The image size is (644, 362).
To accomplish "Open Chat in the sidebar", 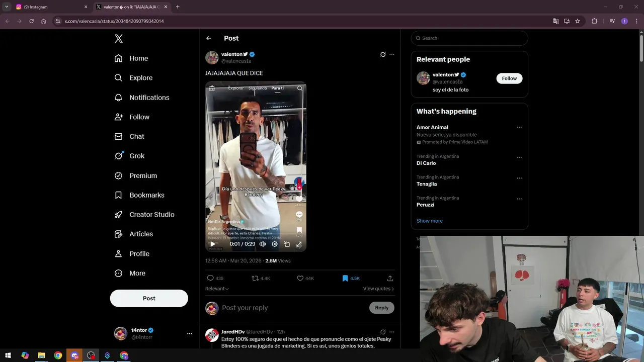I will (x=129, y=136).
